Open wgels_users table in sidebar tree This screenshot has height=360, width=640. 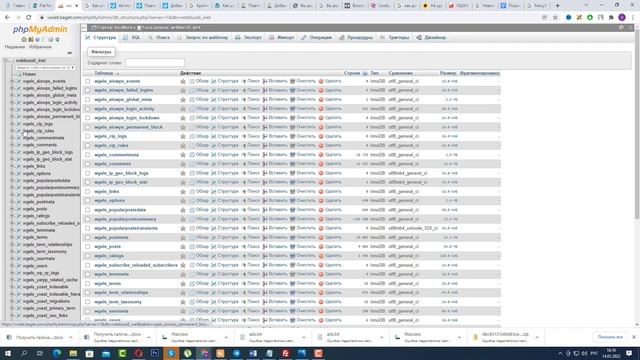35,266
